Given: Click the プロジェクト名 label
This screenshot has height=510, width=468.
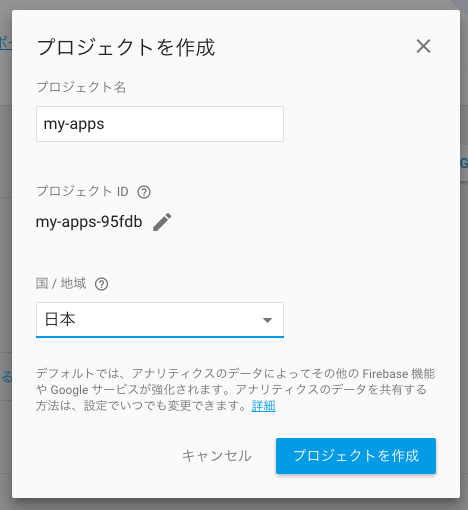Looking at the screenshot, I should click(81, 87).
